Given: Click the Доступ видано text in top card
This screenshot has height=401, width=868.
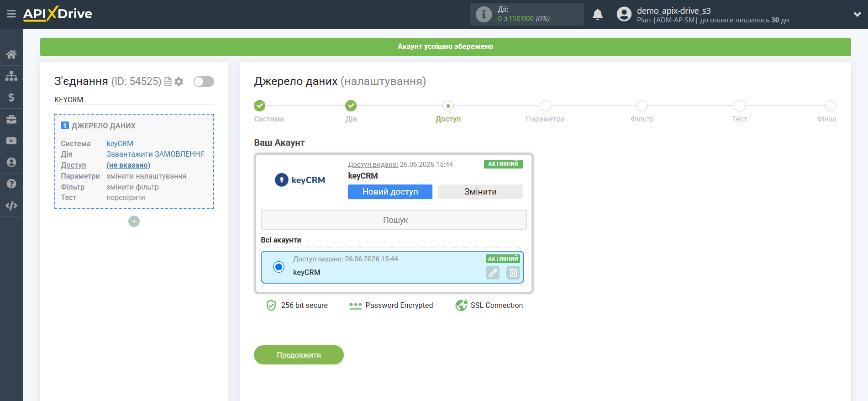Looking at the screenshot, I should [373, 164].
